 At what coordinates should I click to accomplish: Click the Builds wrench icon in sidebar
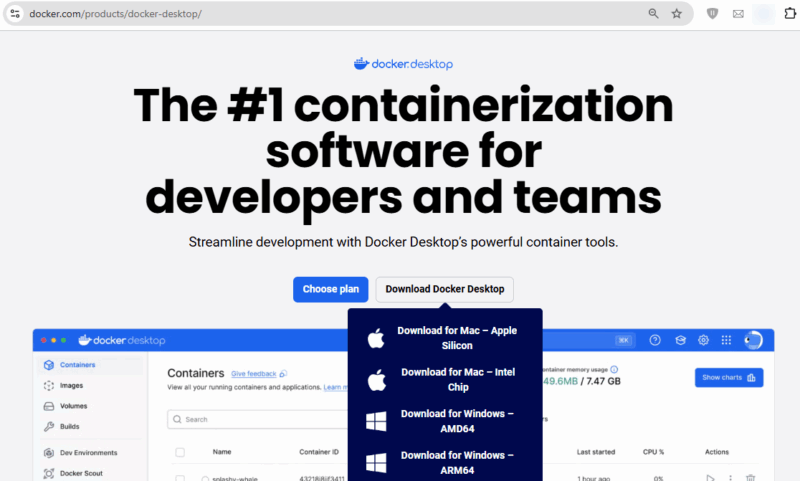click(x=49, y=426)
